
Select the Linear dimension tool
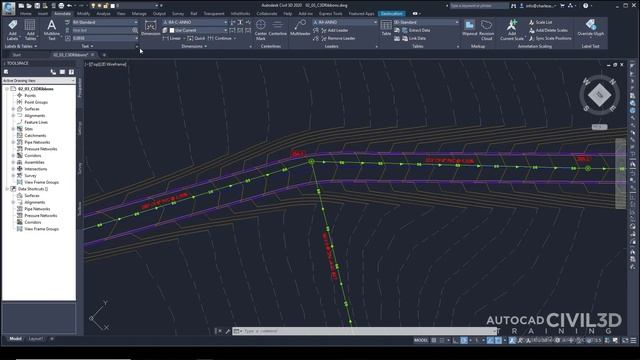coord(172,38)
